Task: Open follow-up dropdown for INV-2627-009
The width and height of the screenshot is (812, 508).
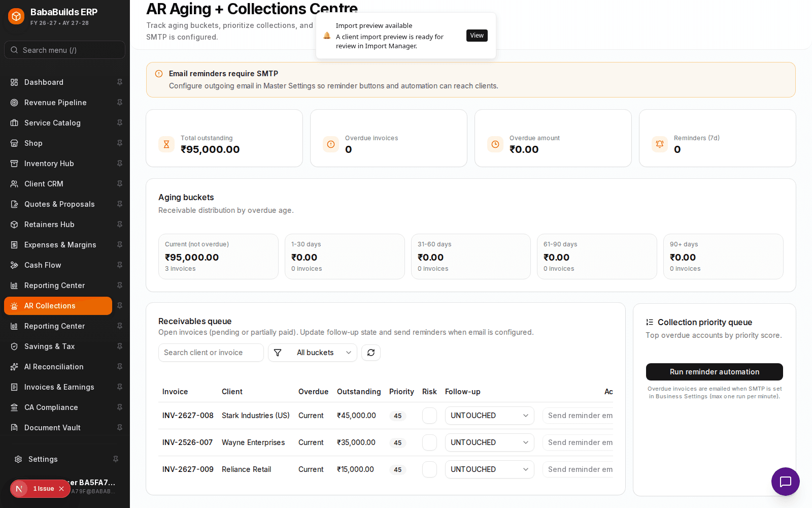Action: click(490, 469)
